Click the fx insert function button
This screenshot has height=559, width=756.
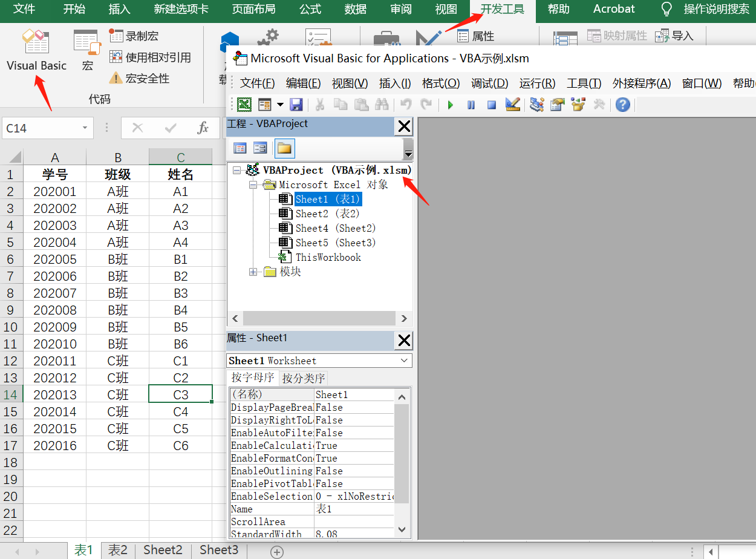pos(203,128)
